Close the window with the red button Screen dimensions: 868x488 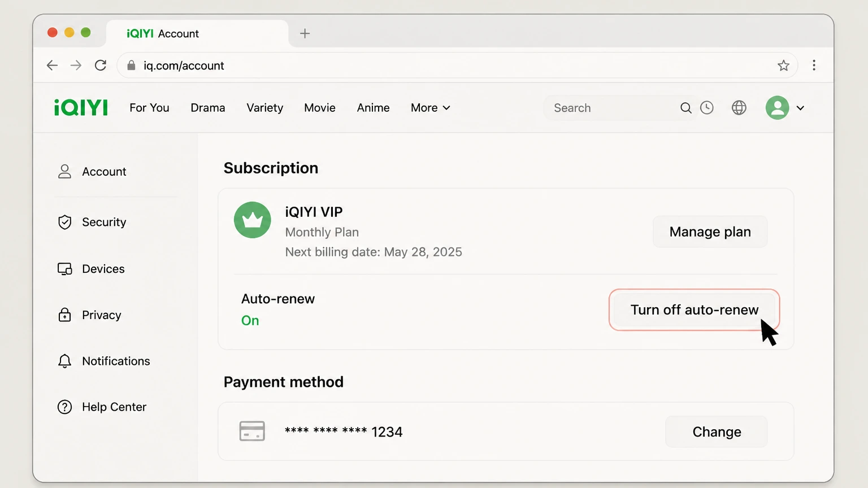[x=53, y=33]
